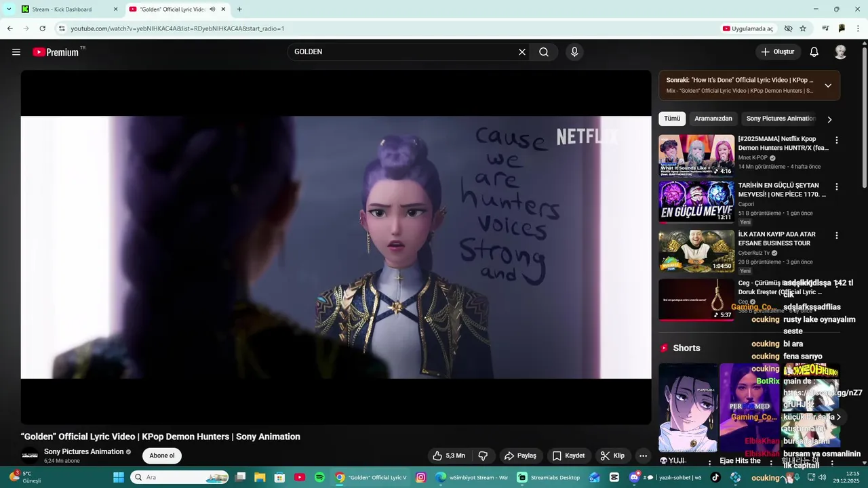Image resolution: width=868 pixels, height=488 pixels.
Task: Open options for the 2025MAMA Netflix Kpop video
Action: click(x=836, y=140)
